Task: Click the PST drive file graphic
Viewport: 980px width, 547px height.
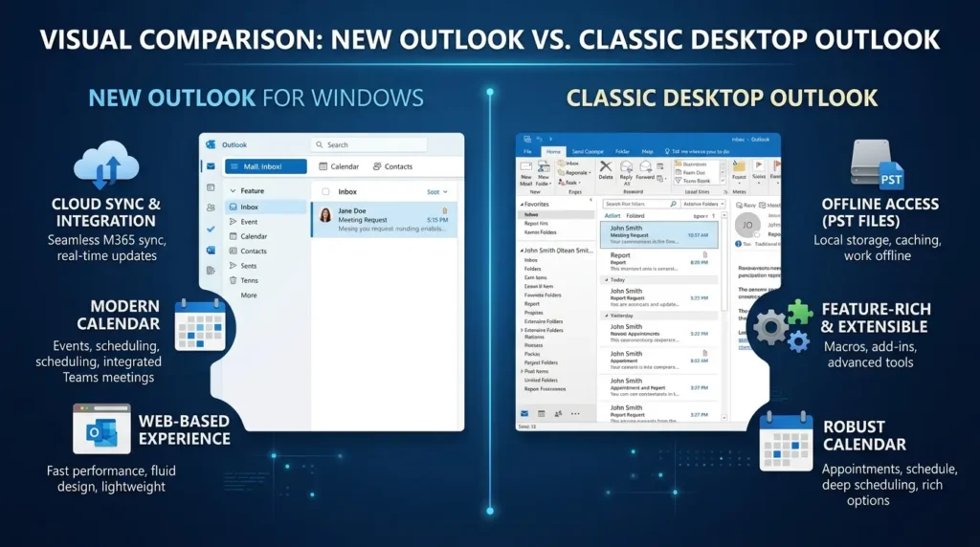Action: [877, 164]
